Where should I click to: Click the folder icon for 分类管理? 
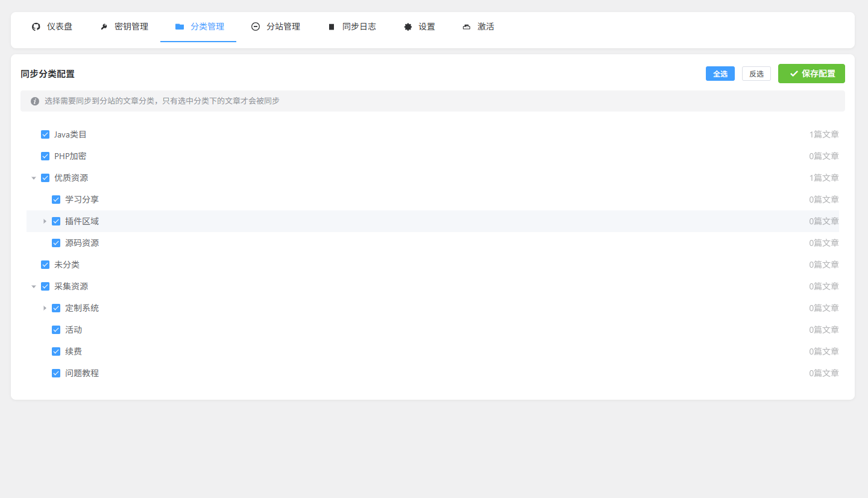tap(180, 27)
